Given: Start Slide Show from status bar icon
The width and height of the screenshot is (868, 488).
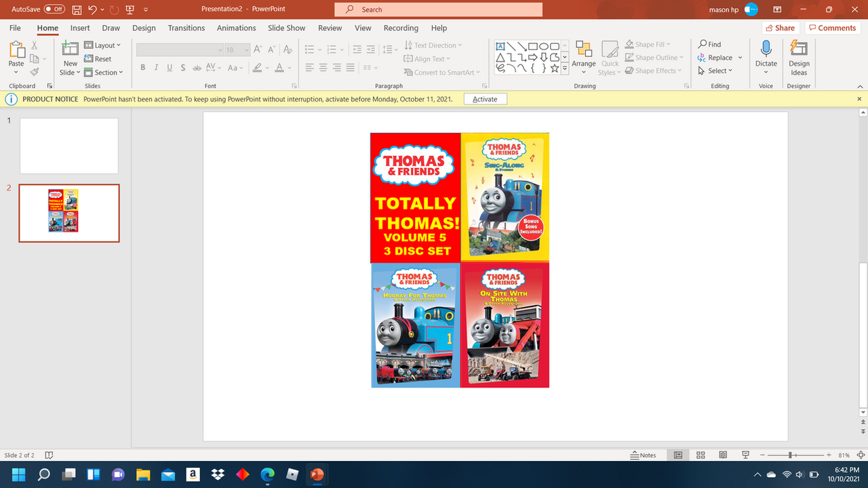Looking at the screenshot, I should coord(745,455).
